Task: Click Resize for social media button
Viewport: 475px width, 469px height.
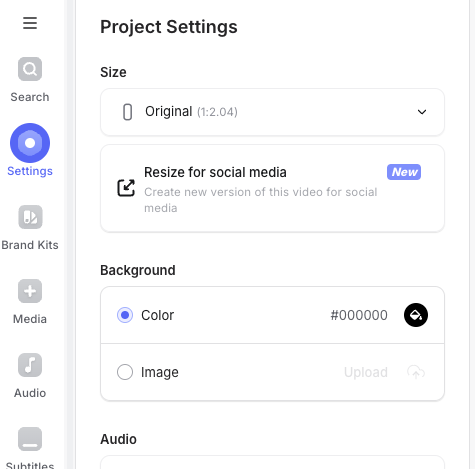Action: [x=272, y=188]
